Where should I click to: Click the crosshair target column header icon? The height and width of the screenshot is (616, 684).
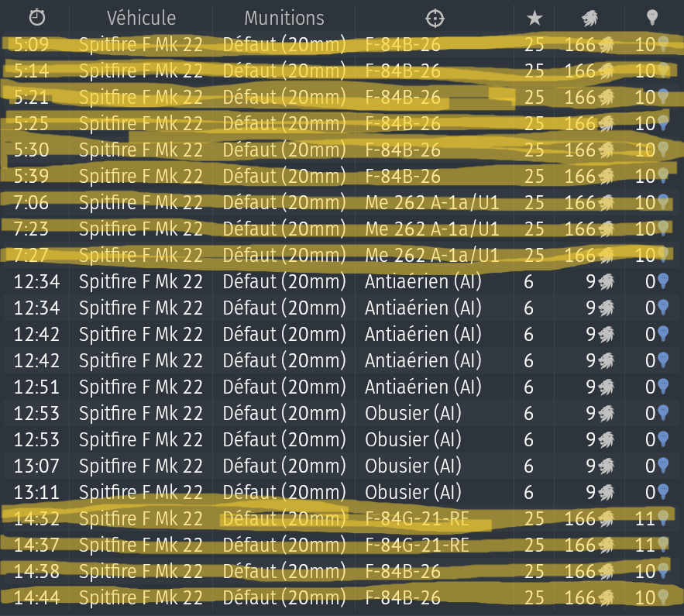tap(435, 18)
